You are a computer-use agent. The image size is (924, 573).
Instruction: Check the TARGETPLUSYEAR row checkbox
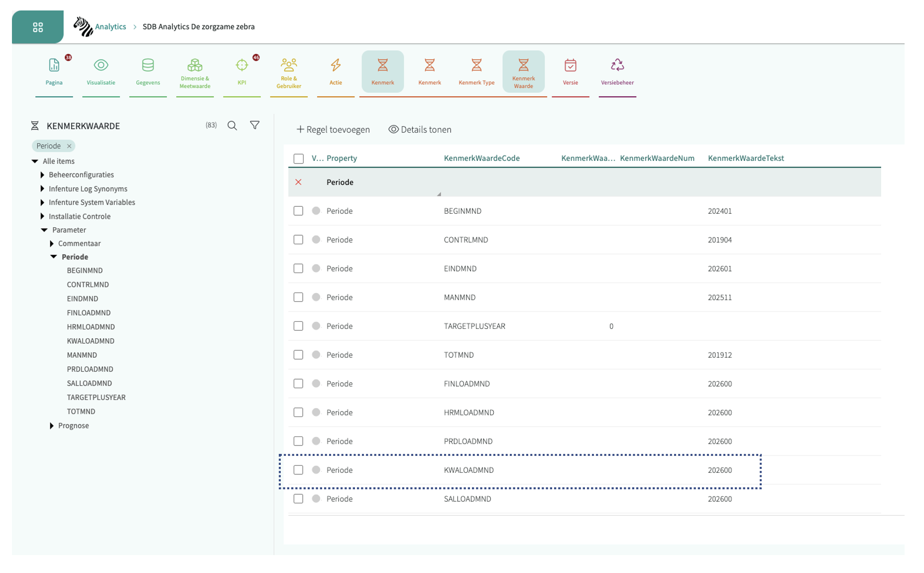298,326
